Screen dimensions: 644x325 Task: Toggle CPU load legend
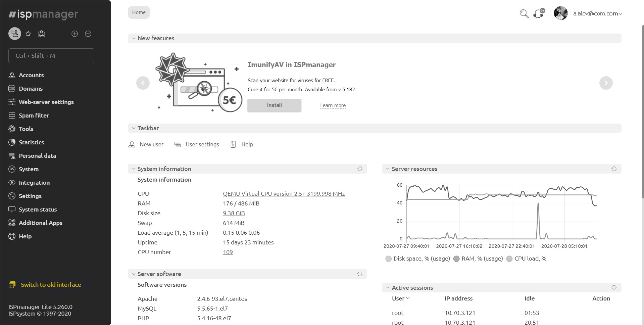click(527, 259)
